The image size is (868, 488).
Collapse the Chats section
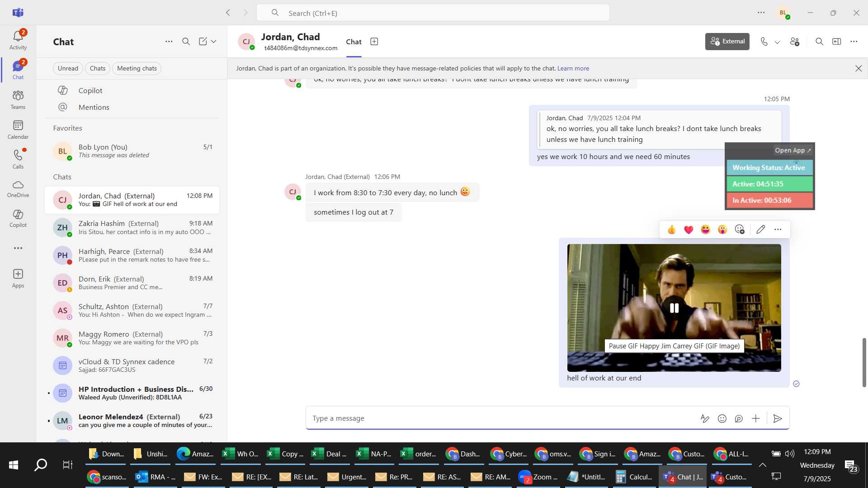62,177
